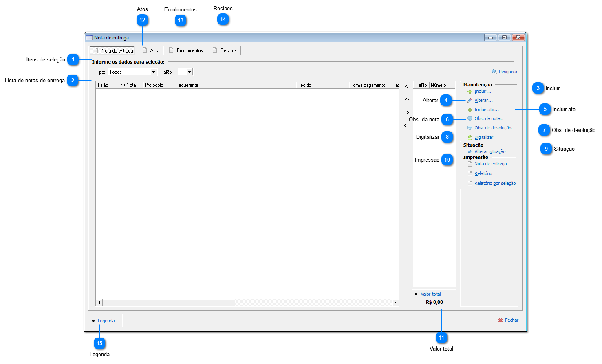The width and height of the screenshot is (602, 364).
Task: Click the Pesquisar link
Action: [x=508, y=72]
